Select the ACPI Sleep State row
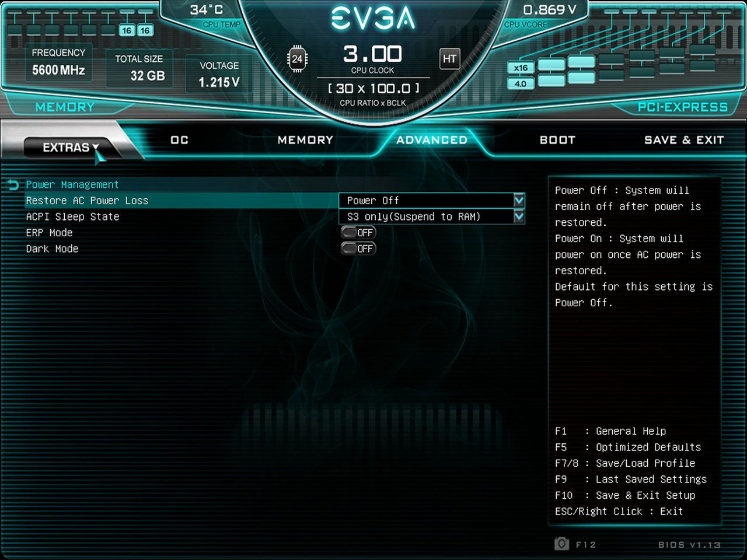Screen dimensions: 747x560 point(275,216)
